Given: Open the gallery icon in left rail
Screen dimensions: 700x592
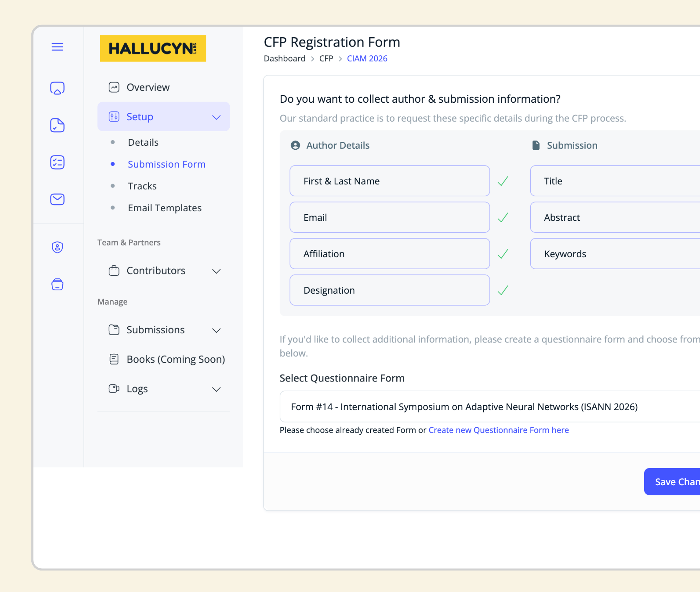Looking at the screenshot, I should click(57, 88).
